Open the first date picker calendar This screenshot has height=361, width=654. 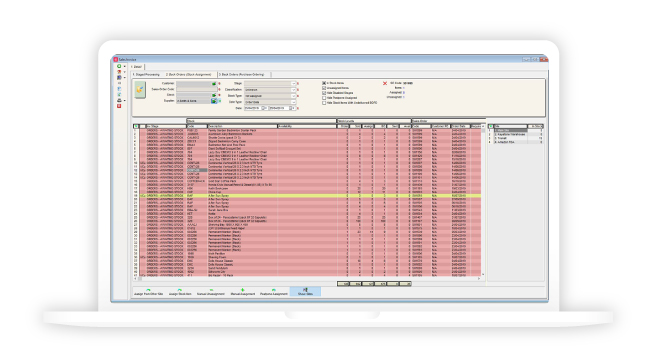(264, 108)
